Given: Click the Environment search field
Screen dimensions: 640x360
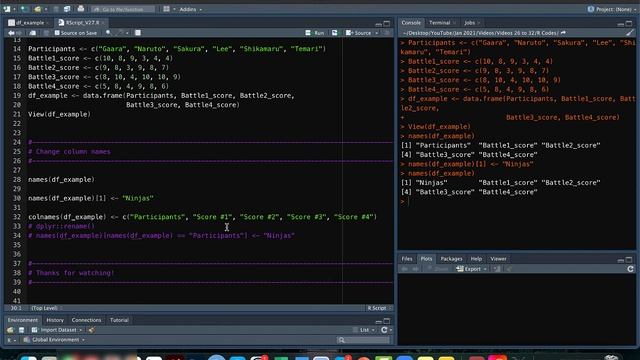Looking at the screenshot, I should click(x=363, y=340).
